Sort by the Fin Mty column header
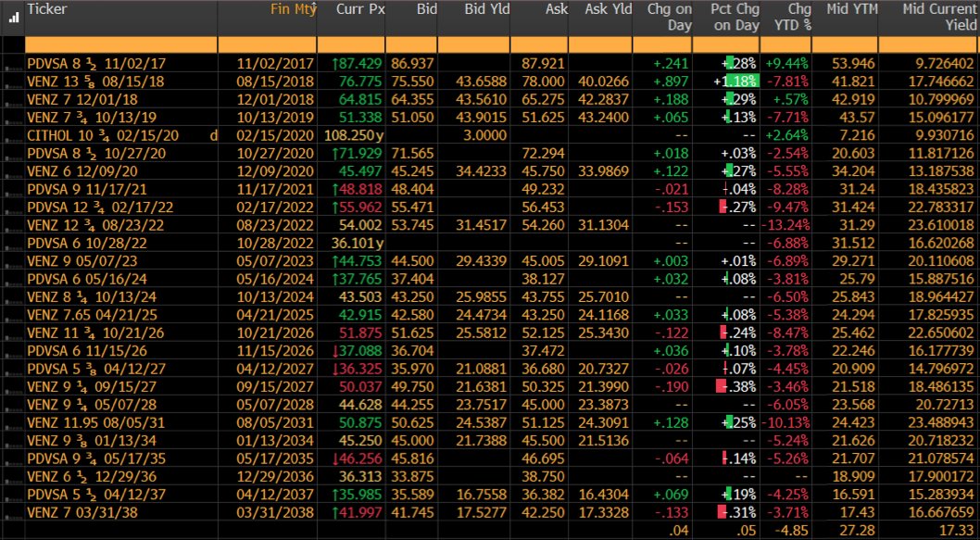Image resolution: width=980 pixels, height=540 pixels. tap(294, 9)
